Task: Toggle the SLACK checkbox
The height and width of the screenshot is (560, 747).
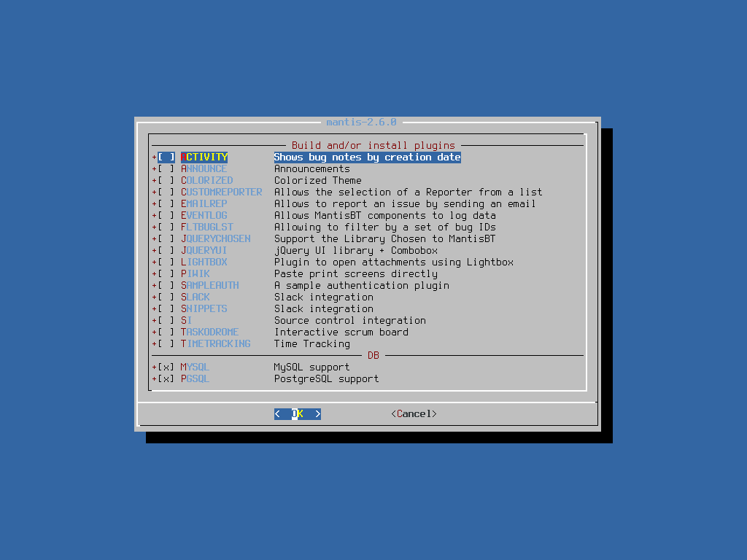Action: pyautogui.click(x=166, y=297)
